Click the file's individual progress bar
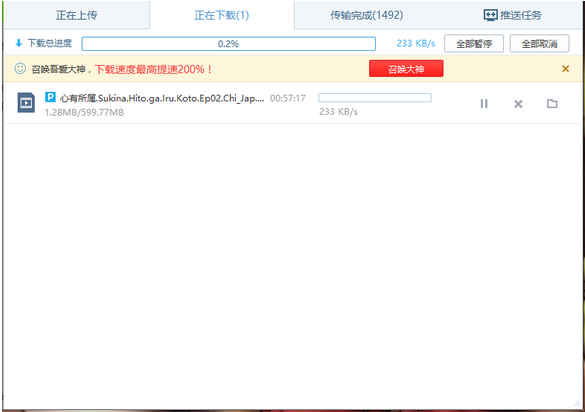Screen dimensions: 585x412 tap(375, 98)
